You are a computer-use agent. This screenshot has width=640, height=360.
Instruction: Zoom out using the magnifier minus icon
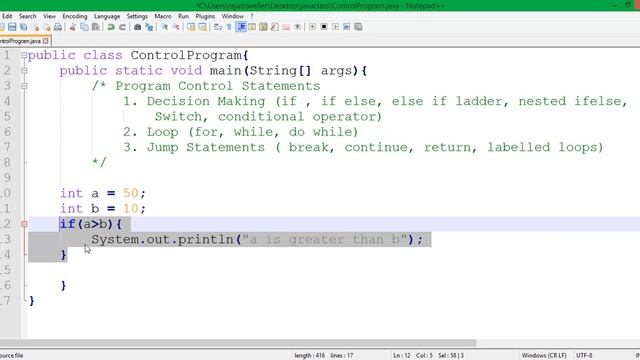coord(176,27)
